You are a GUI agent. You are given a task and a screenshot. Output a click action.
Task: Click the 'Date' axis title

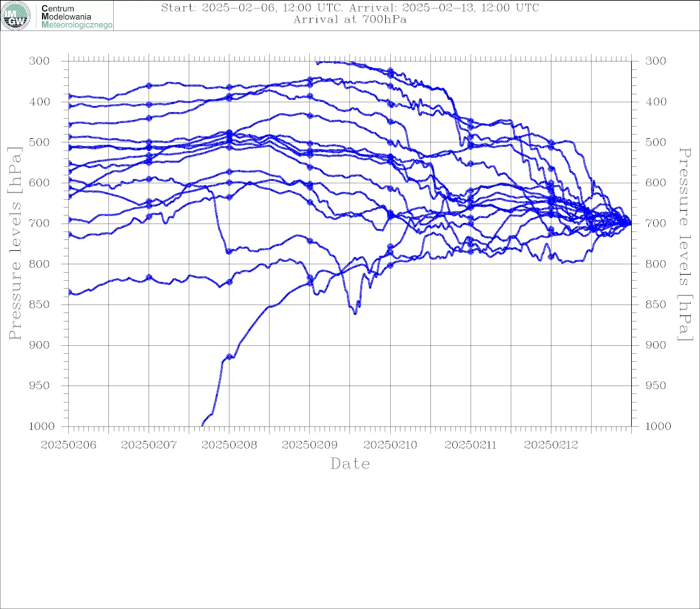coord(350,464)
